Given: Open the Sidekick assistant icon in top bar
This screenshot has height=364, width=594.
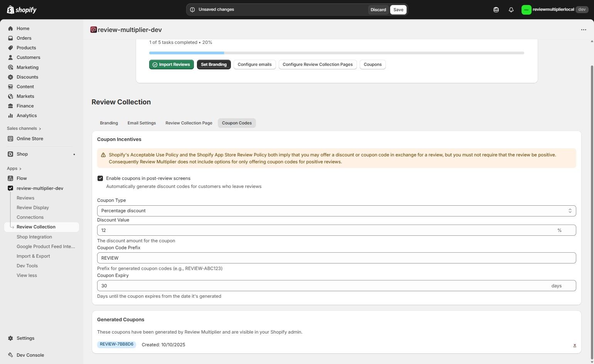Looking at the screenshot, I should pyautogui.click(x=496, y=10).
